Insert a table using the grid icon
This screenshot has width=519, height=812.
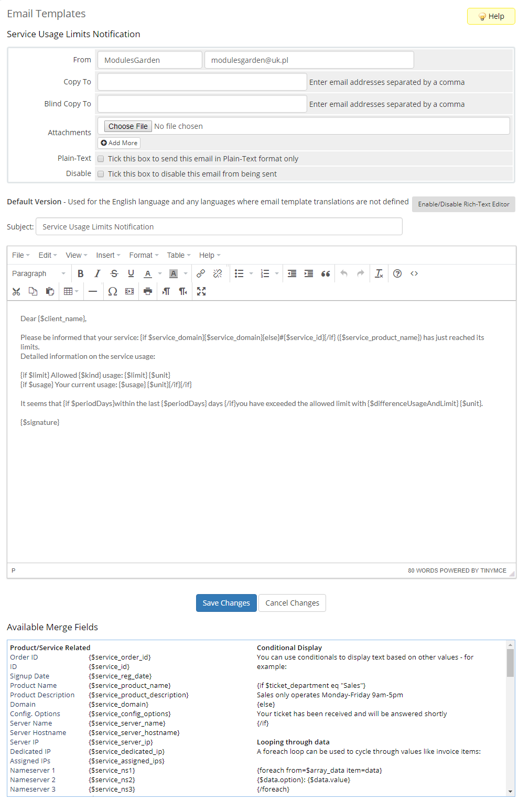click(68, 291)
